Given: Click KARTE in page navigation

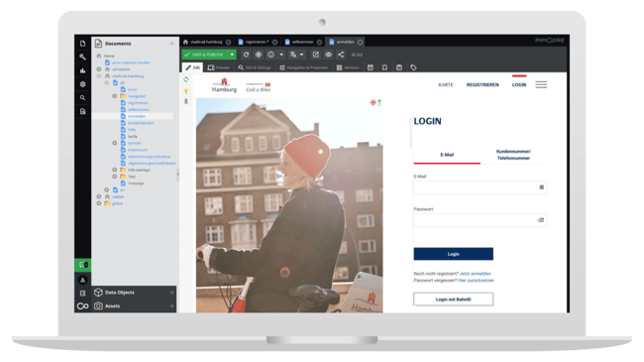Looking at the screenshot, I should coord(446,84).
